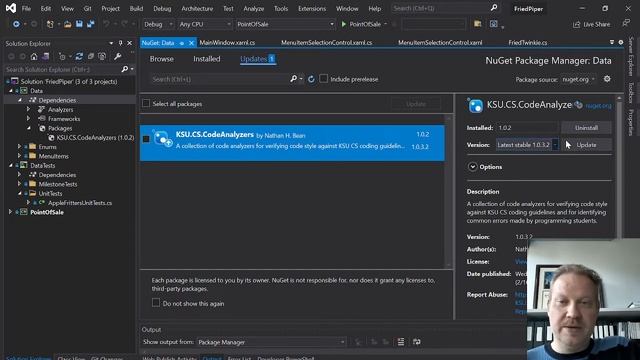Open the FriedTwinkie.cs tab
The width and height of the screenshot is (640, 360).
point(528,42)
